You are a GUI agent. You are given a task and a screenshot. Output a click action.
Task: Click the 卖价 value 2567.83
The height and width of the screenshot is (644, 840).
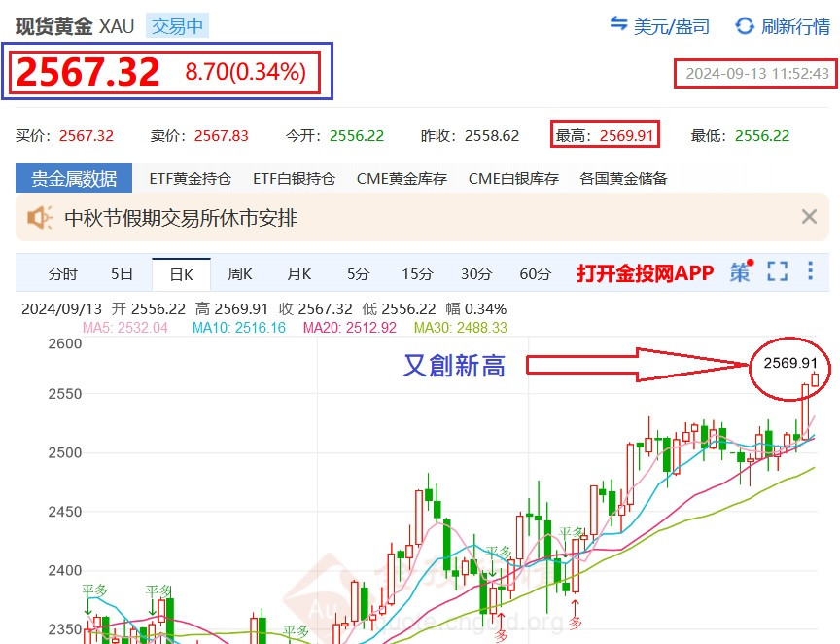click(x=222, y=135)
